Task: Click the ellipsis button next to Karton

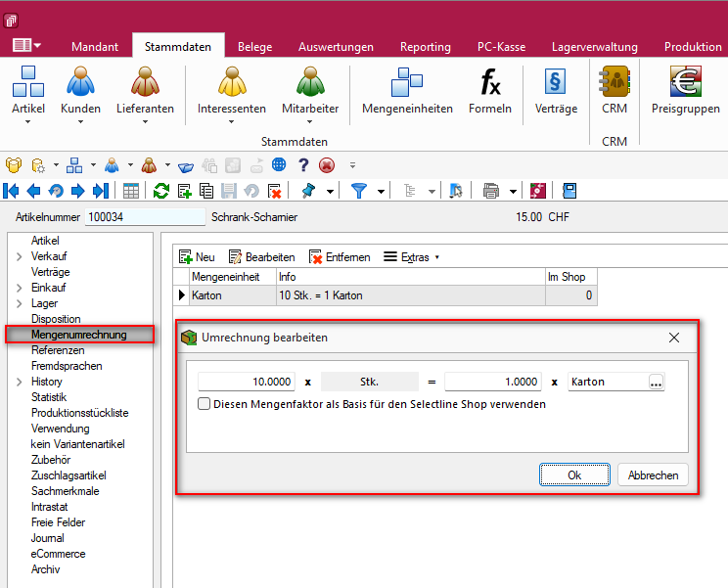Action: tap(656, 382)
